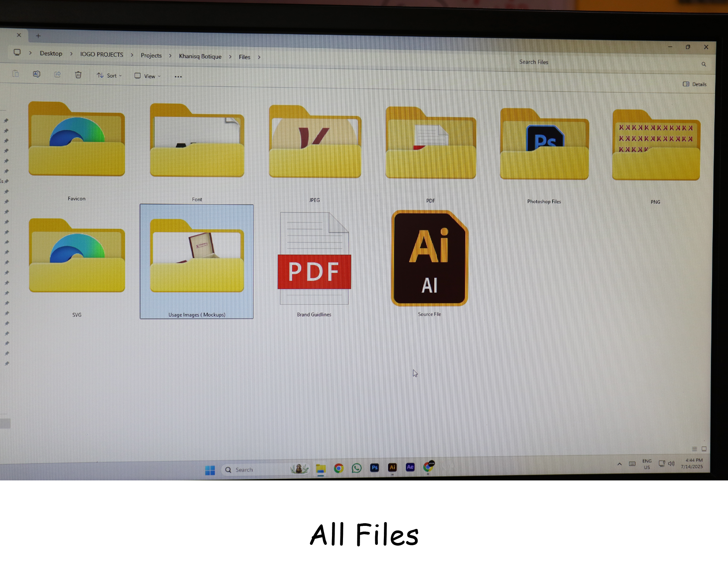Go to Desktop in the breadcrumb path
The width and height of the screenshot is (728, 585).
51,53
